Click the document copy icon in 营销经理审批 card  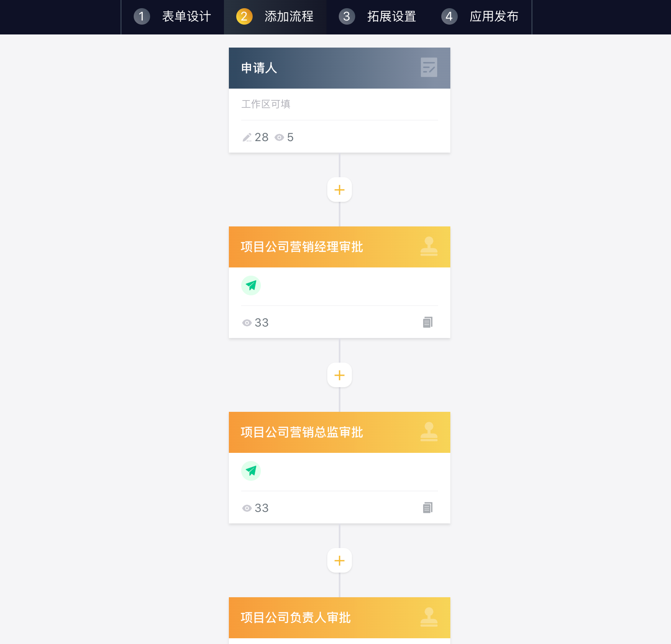(x=428, y=322)
